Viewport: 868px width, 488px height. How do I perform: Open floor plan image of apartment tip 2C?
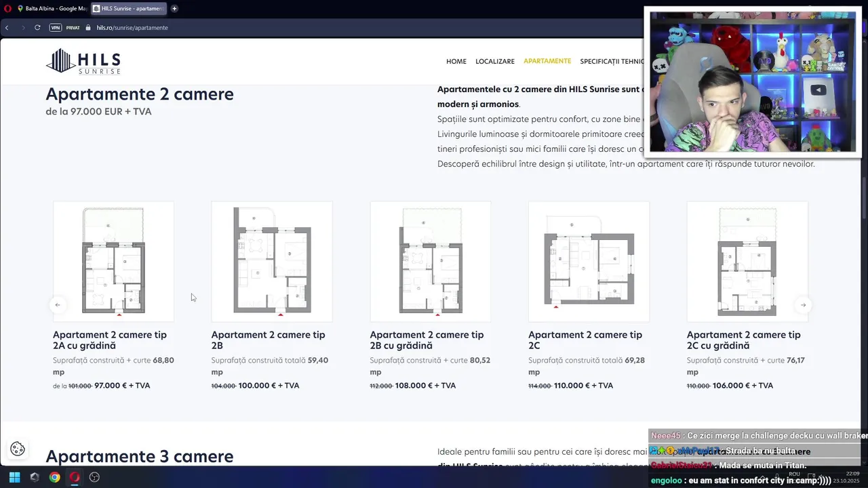(x=589, y=262)
